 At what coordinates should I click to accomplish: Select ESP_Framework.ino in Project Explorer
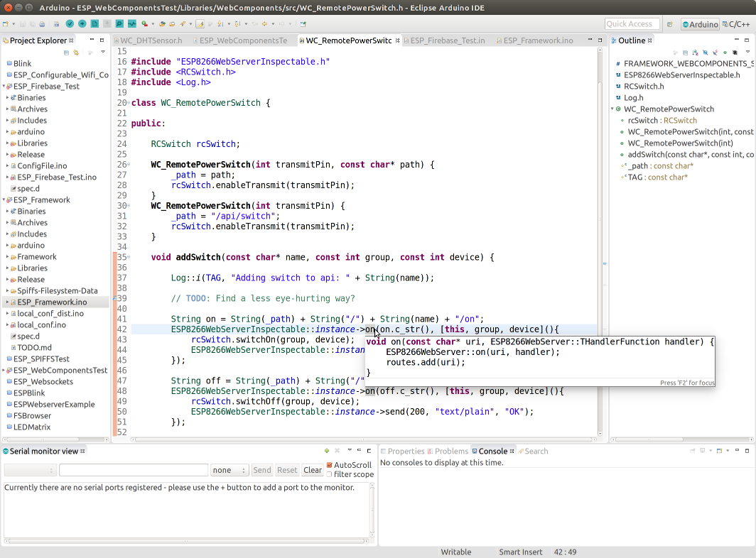(x=52, y=302)
